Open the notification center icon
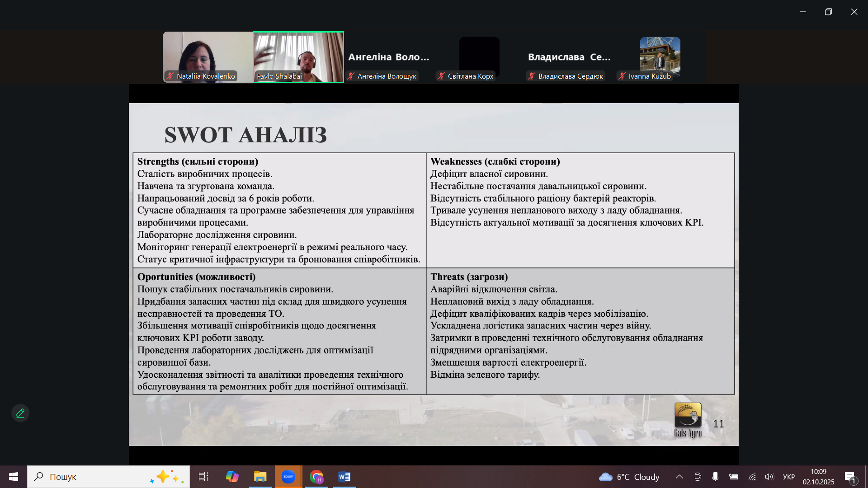 pos(850,477)
